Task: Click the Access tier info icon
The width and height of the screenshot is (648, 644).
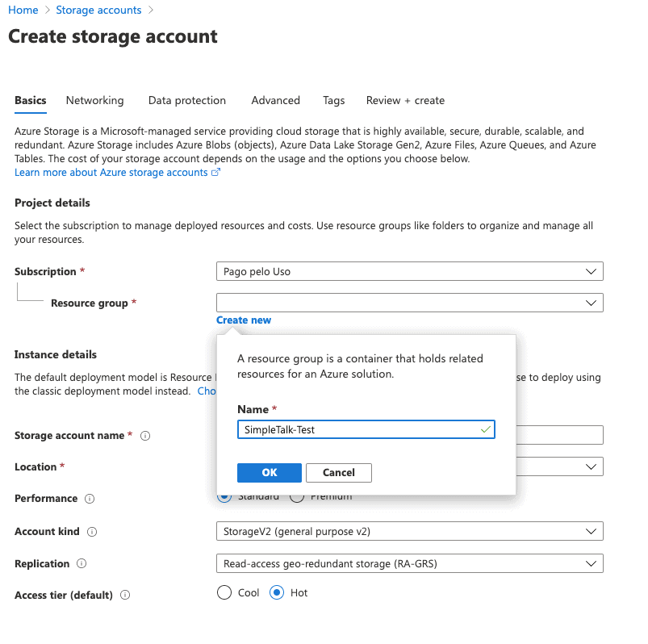Action: pyautogui.click(x=125, y=596)
